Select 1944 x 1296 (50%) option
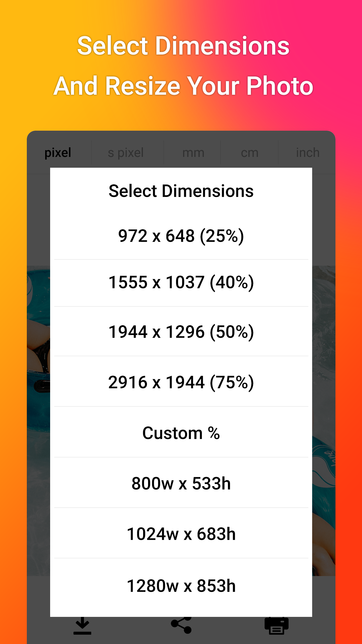 (x=181, y=332)
